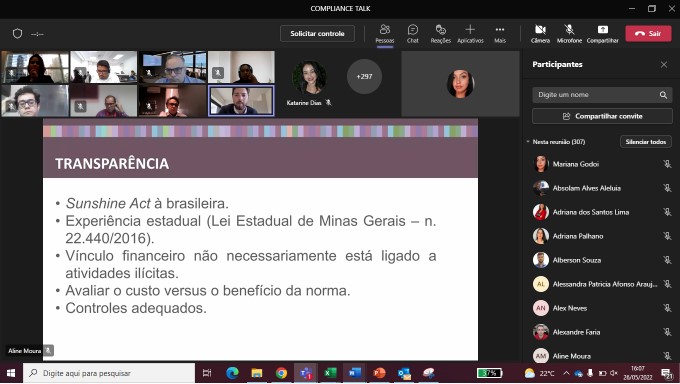The width and height of the screenshot is (680, 384).
Task: Click the Digite um nome search field
Action: click(602, 95)
